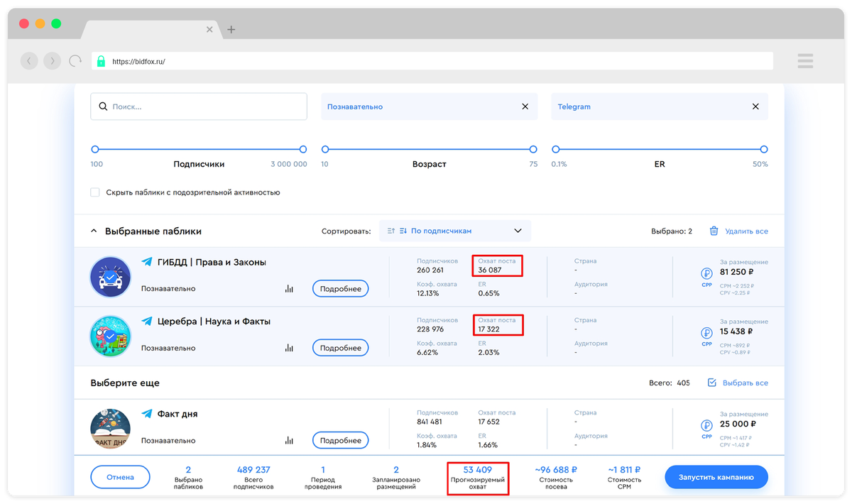Click ГИБДД channel avatar

click(x=110, y=277)
